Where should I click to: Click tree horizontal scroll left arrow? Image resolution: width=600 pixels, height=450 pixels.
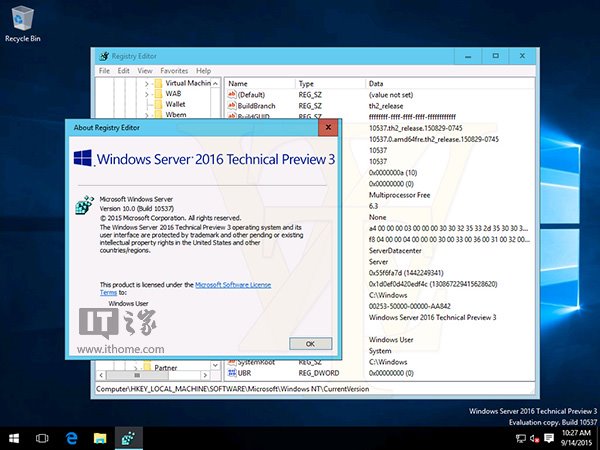coord(101,375)
